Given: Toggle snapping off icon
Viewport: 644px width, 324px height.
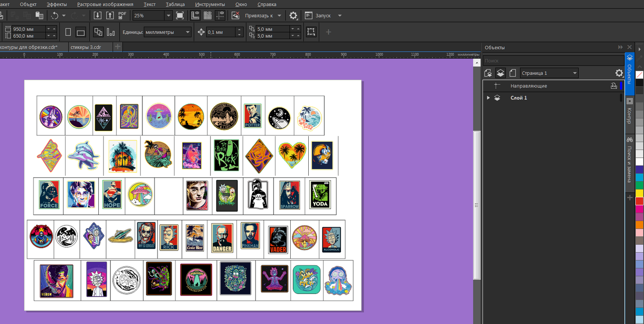Looking at the screenshot, I should click(235, 15).
